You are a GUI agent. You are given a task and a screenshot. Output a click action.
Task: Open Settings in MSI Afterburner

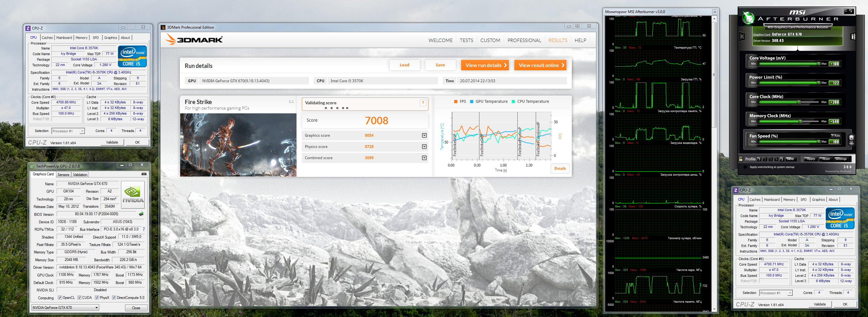841,159
